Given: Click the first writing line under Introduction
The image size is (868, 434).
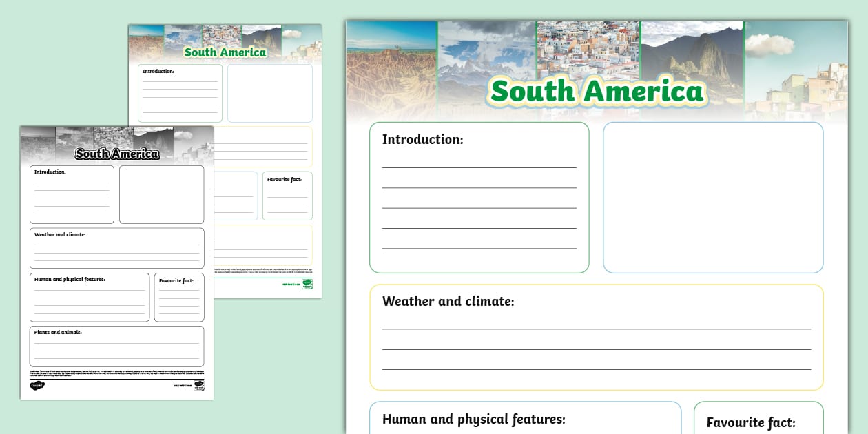Looking at the screenshot, I should [x=478, y=167].
